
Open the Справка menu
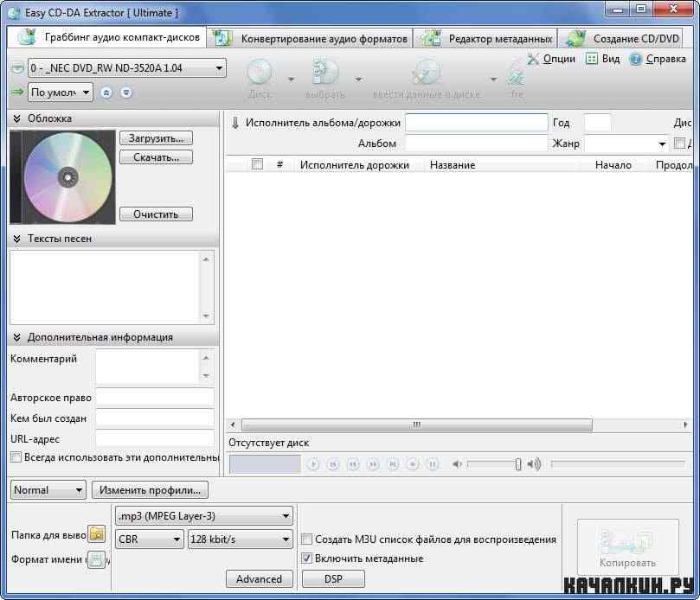(665, 59)
